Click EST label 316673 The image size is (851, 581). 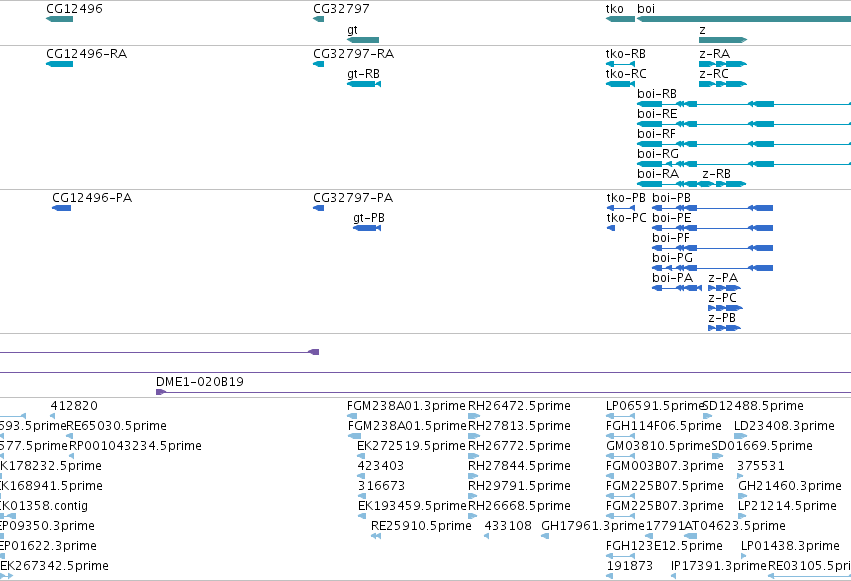click(x=381, y=486)
